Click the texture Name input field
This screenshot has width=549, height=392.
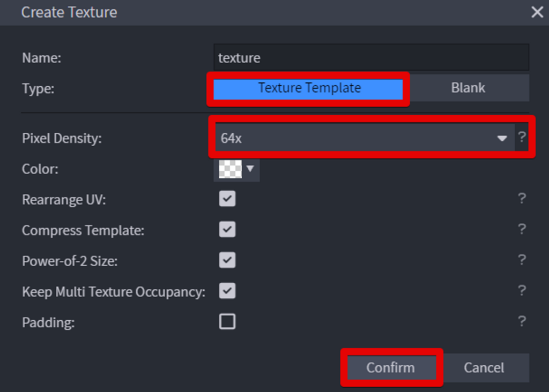point(371,57)
